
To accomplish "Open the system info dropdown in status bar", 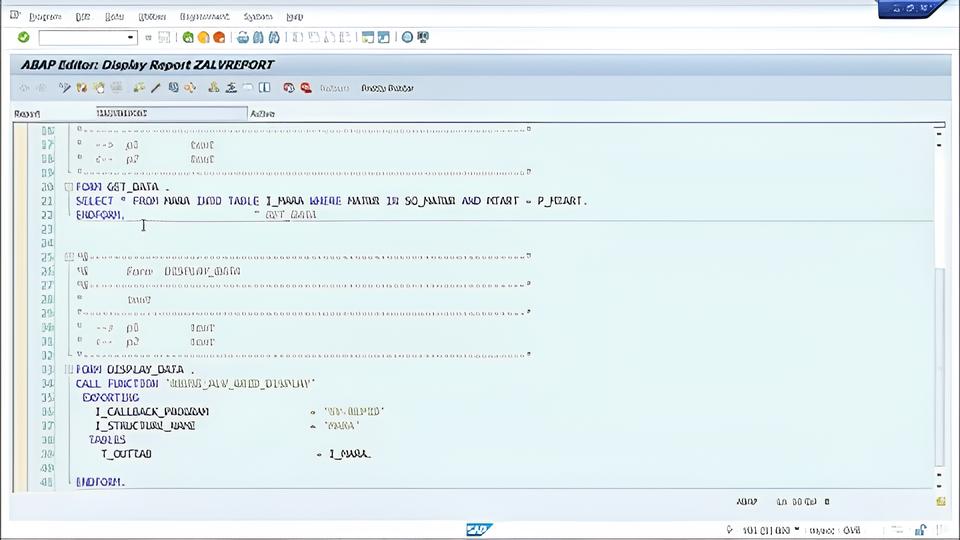I will pos(797,530).
